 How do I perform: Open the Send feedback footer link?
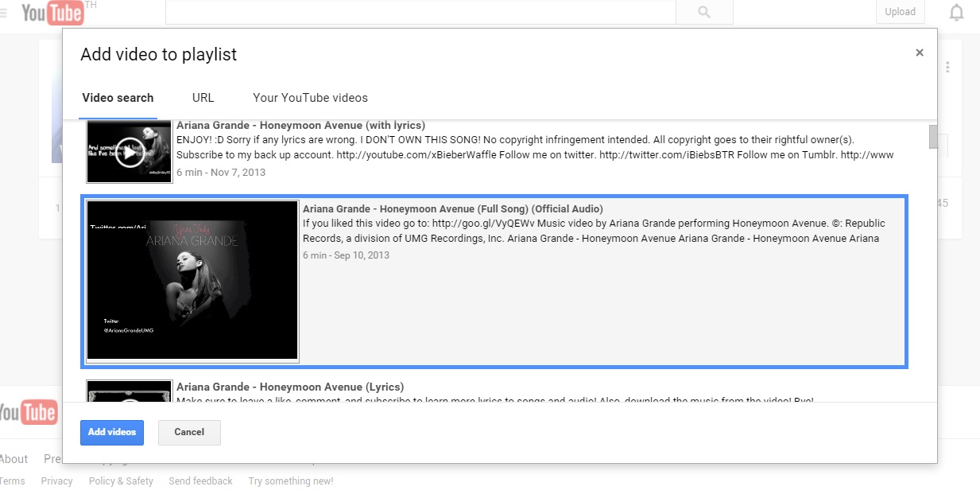(x=200, y=481)
